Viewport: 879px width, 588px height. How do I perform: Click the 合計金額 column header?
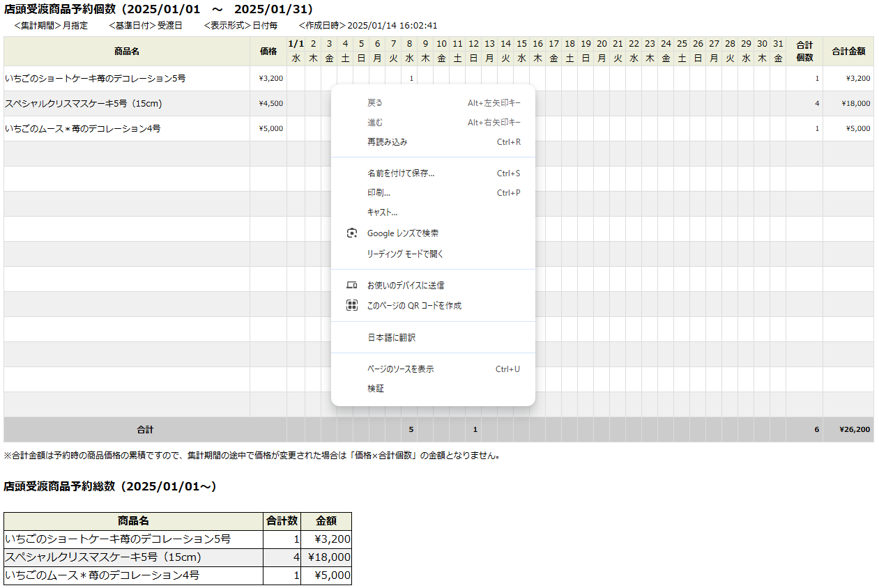click(x=848, y=52)
